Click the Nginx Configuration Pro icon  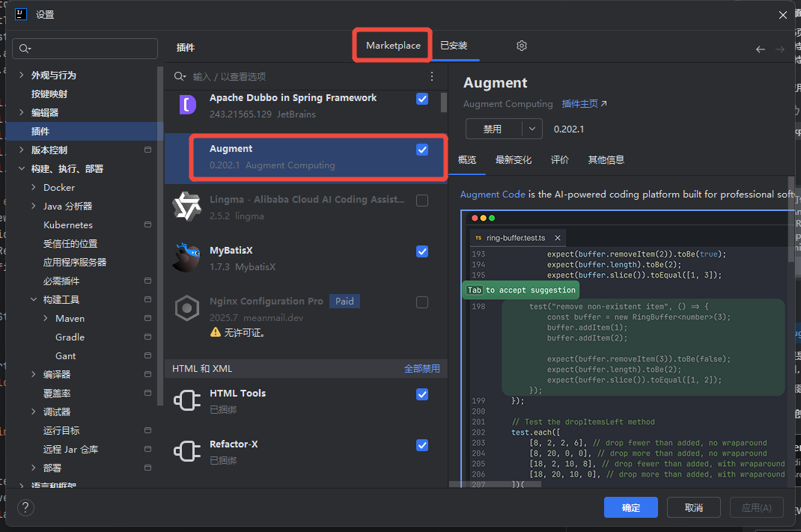click(x=187, y=308)
